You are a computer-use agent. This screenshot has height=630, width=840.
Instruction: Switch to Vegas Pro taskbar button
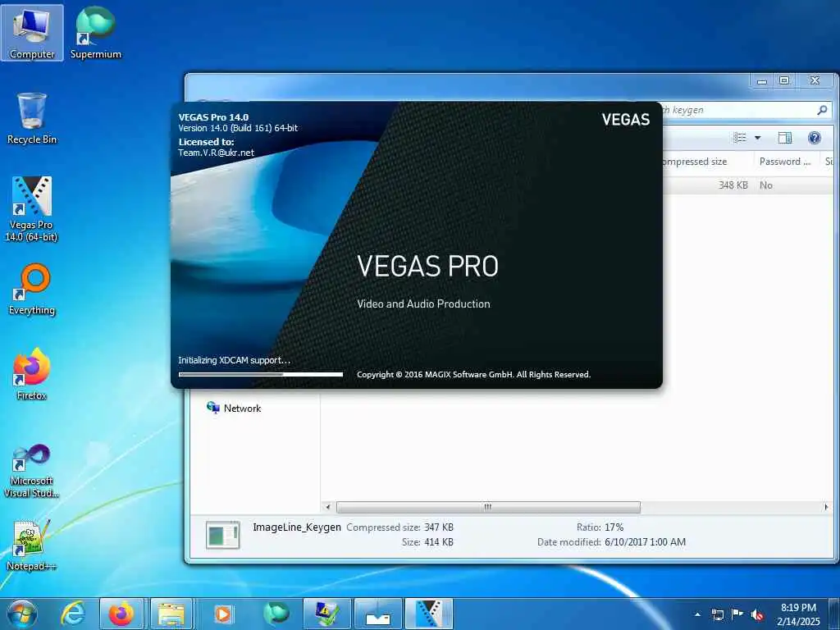click(428, 614)
